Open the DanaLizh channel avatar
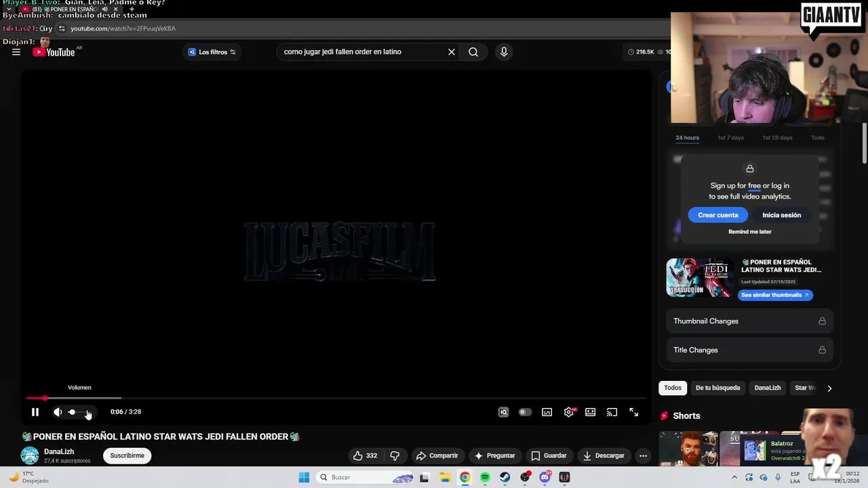 (x=30, y=455)
